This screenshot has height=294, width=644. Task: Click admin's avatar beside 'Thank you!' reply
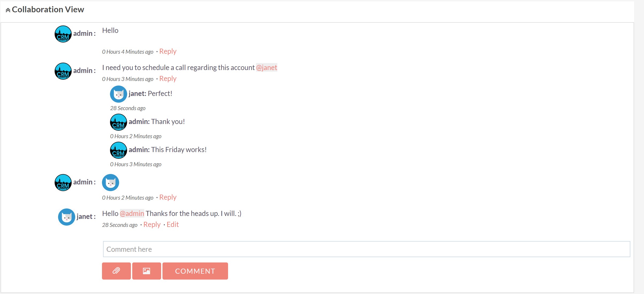click(x=119, y=122)
